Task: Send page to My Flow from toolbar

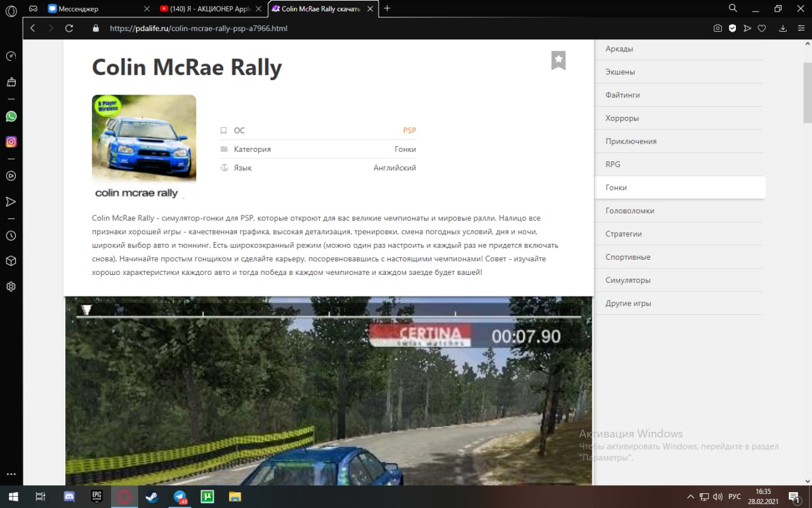Action: (x=747, y=28)
